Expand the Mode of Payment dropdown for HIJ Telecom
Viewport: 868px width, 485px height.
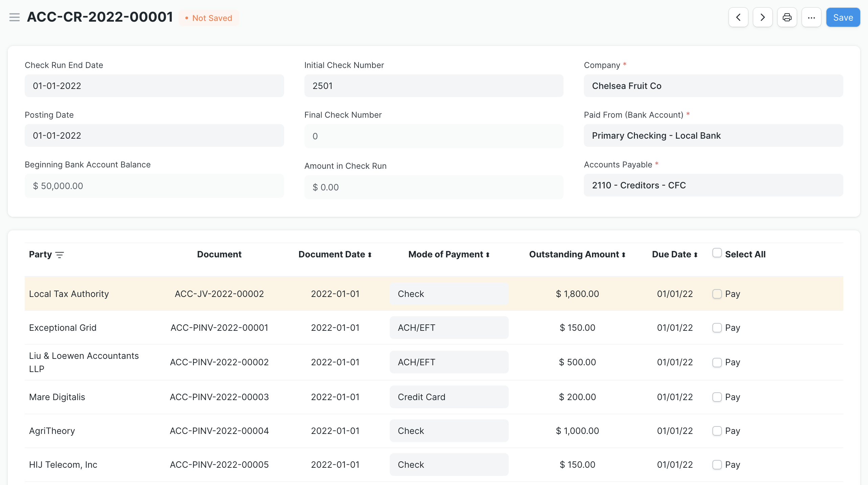[x=449, y=465]
